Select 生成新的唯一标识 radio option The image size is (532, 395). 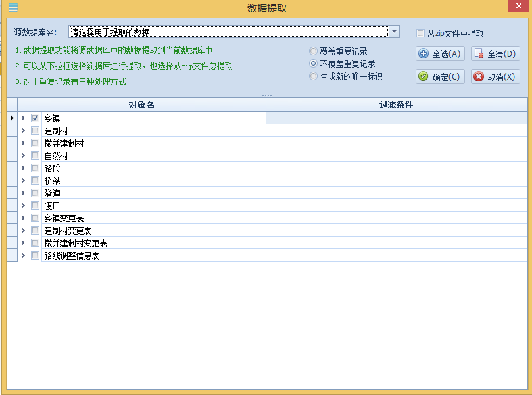pyautogui.click(x=313, y=76)
